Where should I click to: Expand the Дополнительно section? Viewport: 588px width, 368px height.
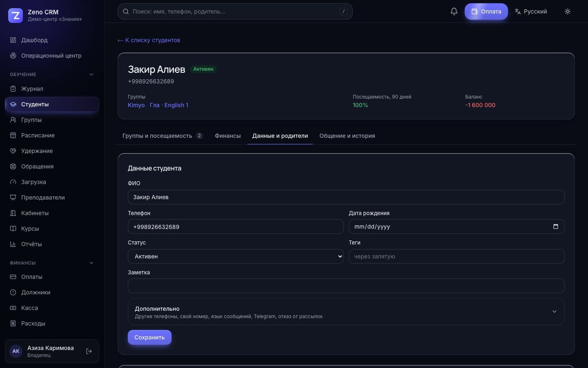coord(346,312)
